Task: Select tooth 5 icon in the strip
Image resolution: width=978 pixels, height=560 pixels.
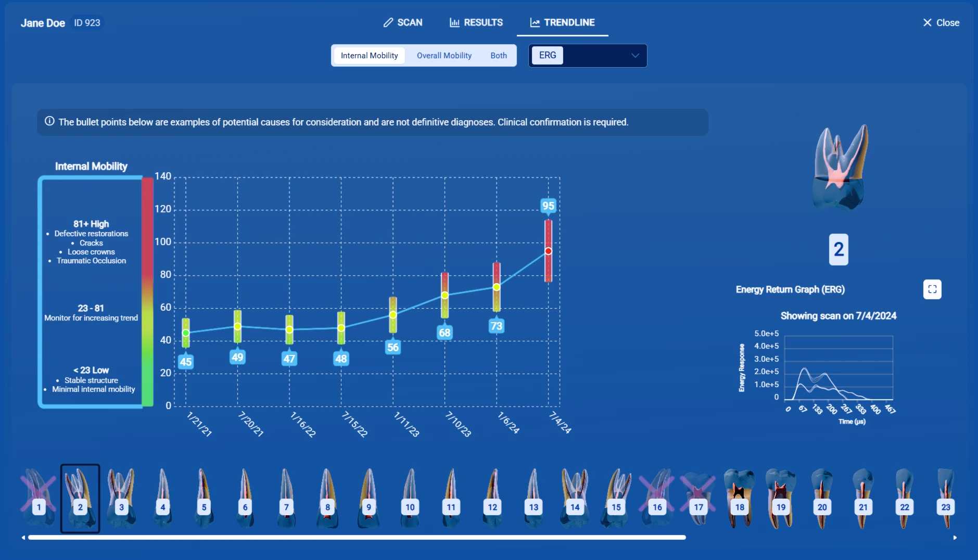Action: [x=204, y=498]
